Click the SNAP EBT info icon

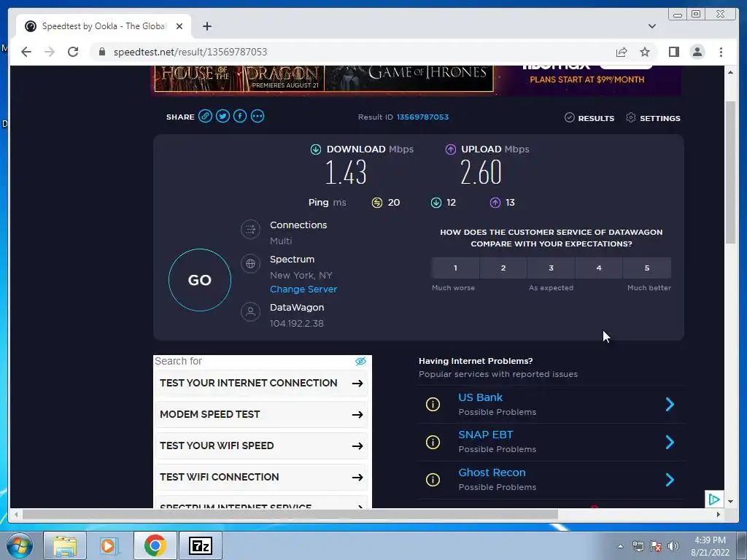click(x=433, y=443)
